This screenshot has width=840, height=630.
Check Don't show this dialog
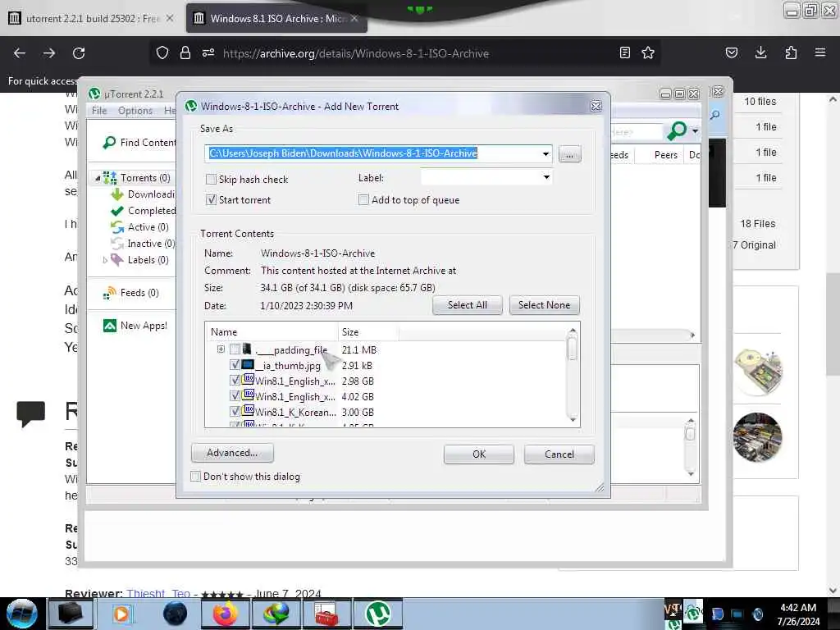click(195, 476)
